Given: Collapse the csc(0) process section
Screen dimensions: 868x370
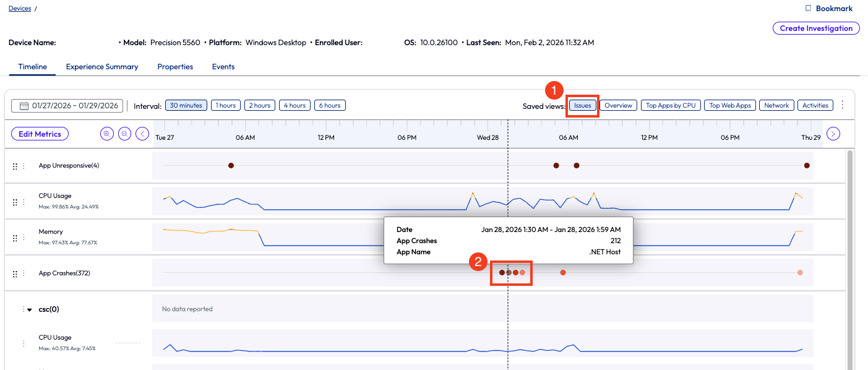Looking at the screenshot, I should [x=29, y=310].
